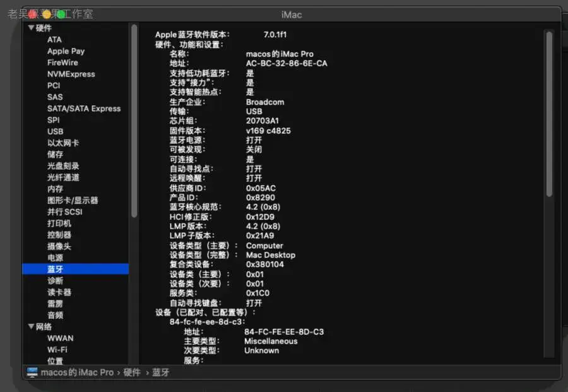This screenshot has height=392, width=568.
Task: Open SATA/SATA Express entry
Action: [84, 109]
